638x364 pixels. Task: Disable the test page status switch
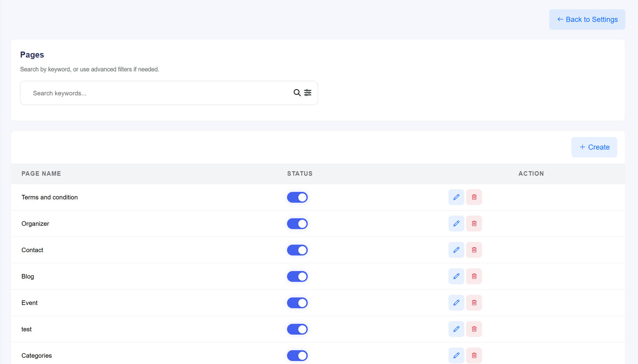(x=297, y=329)
